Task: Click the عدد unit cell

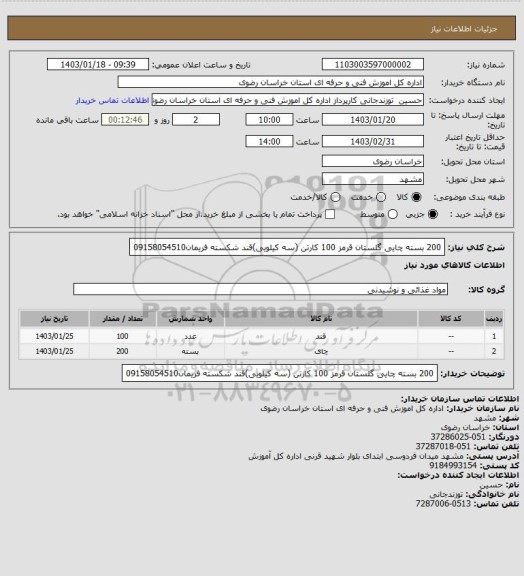Action: coord(190,336)
